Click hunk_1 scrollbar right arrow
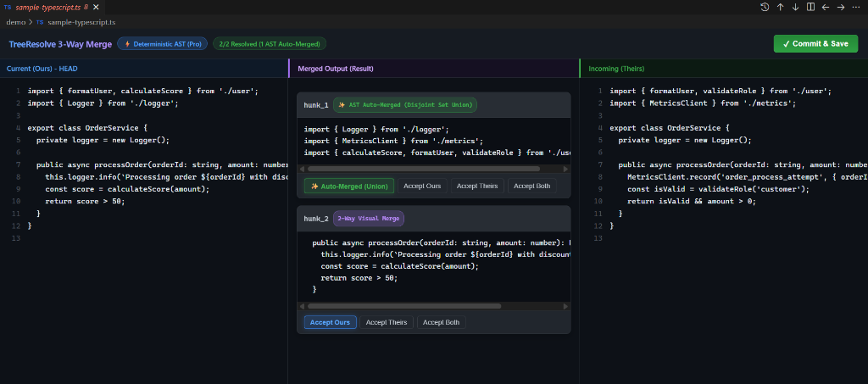The image size is (868, 384). (565, 169)
